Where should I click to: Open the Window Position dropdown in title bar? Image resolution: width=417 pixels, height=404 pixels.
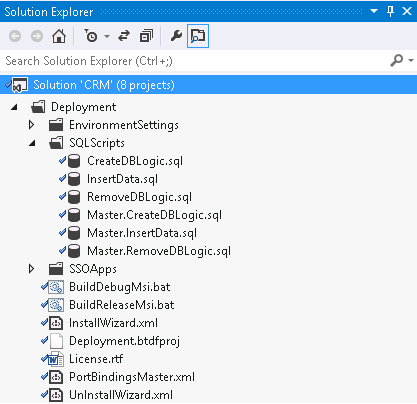374,11
